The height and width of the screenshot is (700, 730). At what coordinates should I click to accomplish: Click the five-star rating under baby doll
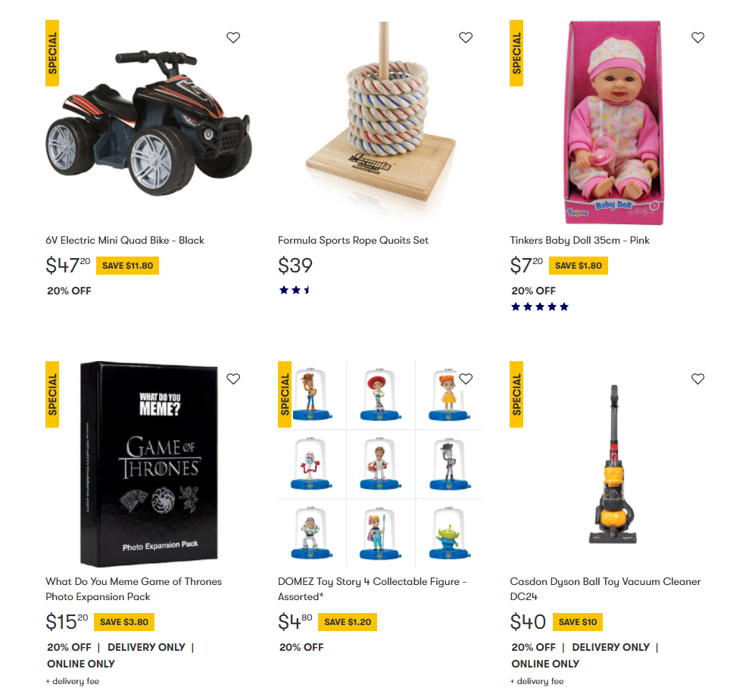pos(540,306)
